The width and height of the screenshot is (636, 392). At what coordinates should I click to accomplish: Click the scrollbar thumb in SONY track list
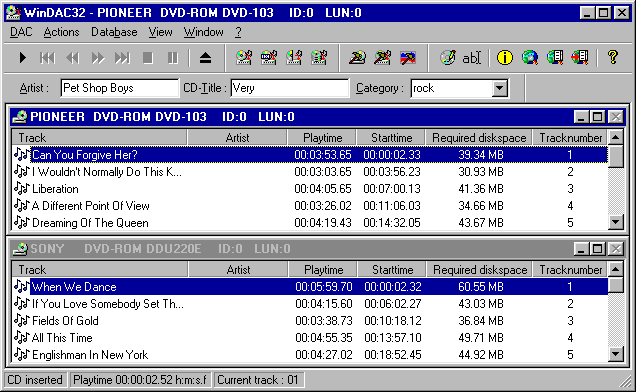pos(616,285)
